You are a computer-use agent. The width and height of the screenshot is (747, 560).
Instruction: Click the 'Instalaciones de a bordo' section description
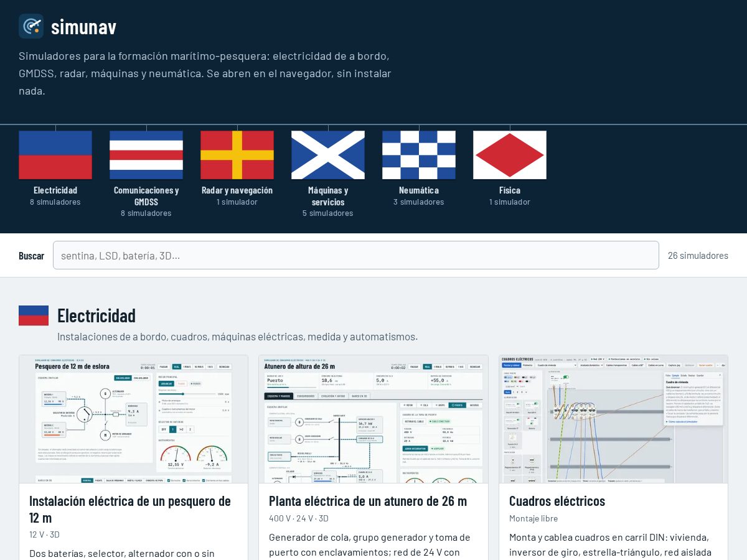click(x=237, y=337)
